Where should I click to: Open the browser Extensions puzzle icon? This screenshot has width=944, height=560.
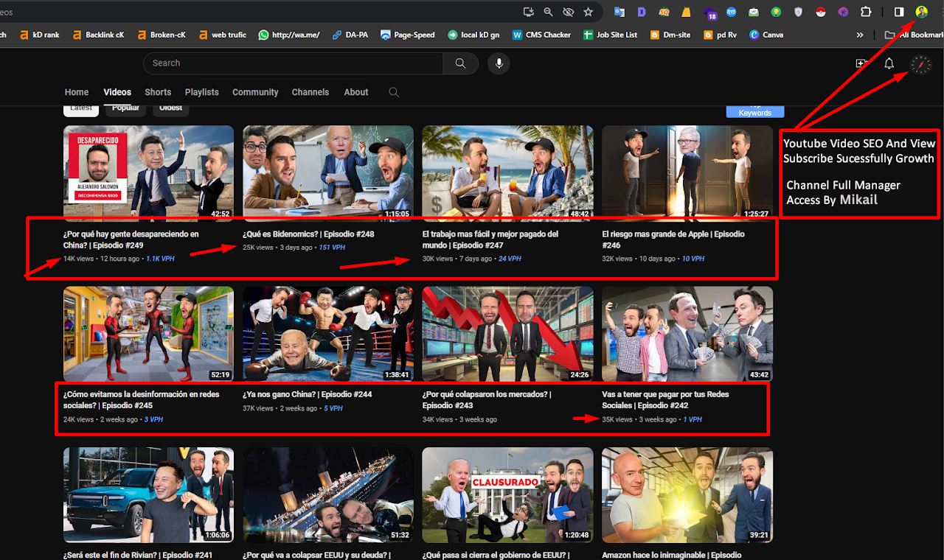[866, 12]
